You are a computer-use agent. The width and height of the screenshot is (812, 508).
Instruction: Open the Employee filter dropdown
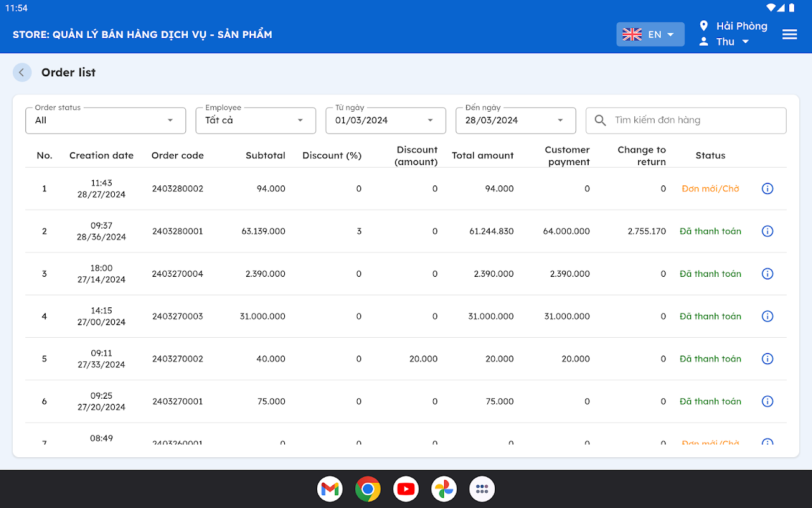tap(255, 121)
